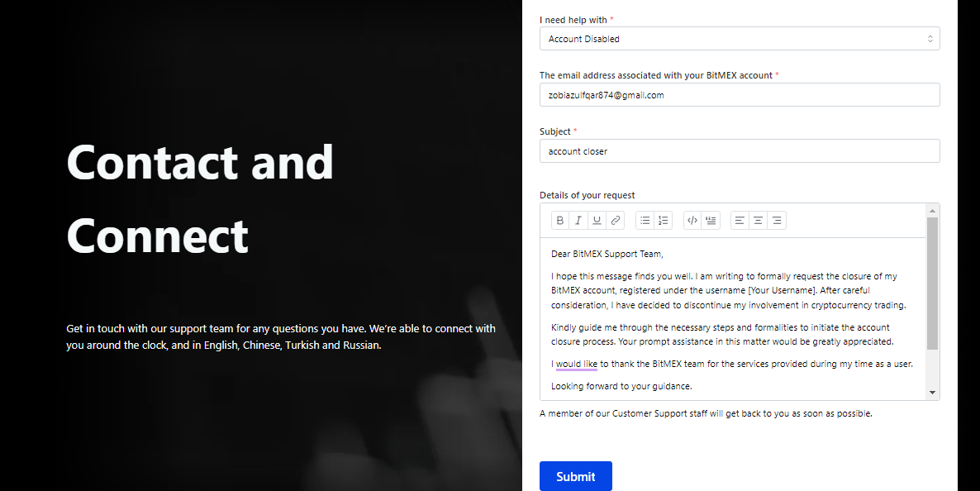Screen dimensions: 980x491
Task: Click the Customer Support staff response note
Action: tap(706, 413)
